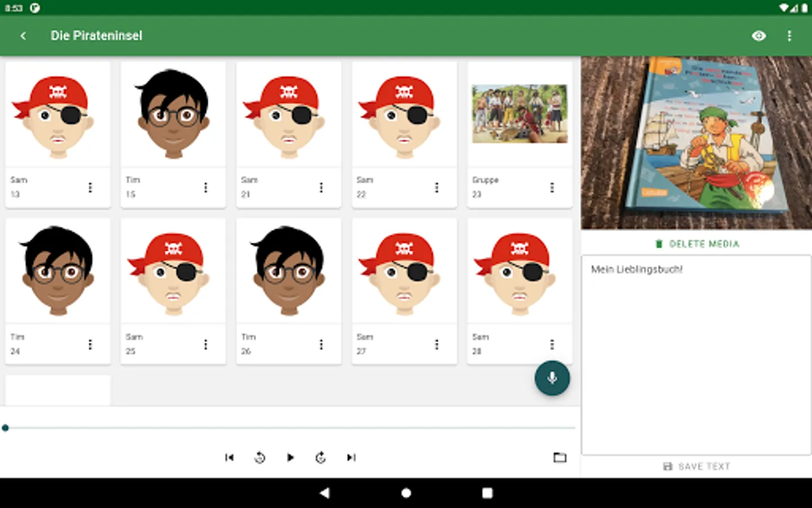812x508 pixels.
Task: Open the folder icon beside playback controls
Action: click(x=560, y=457)
